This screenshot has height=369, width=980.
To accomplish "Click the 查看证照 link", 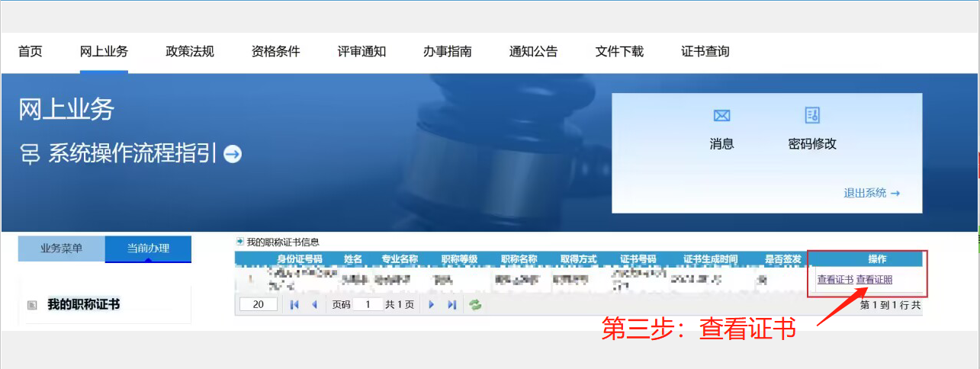I will pos(874,280).
